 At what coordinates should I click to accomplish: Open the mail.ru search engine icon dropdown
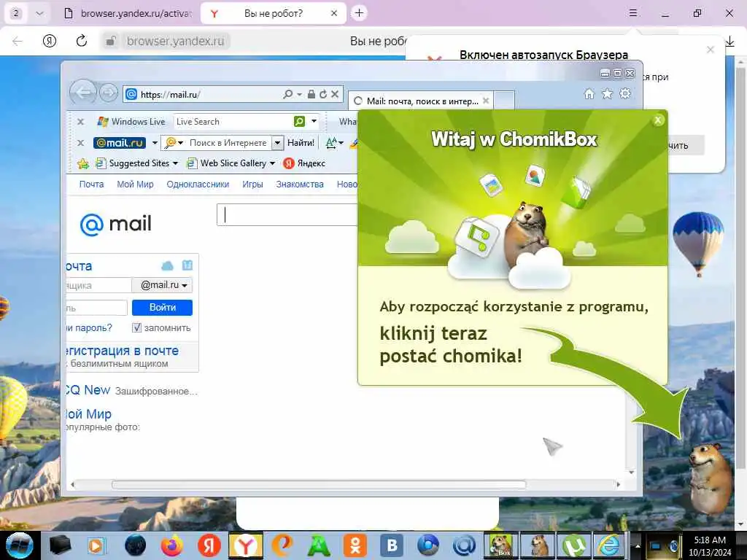(173, 143)
